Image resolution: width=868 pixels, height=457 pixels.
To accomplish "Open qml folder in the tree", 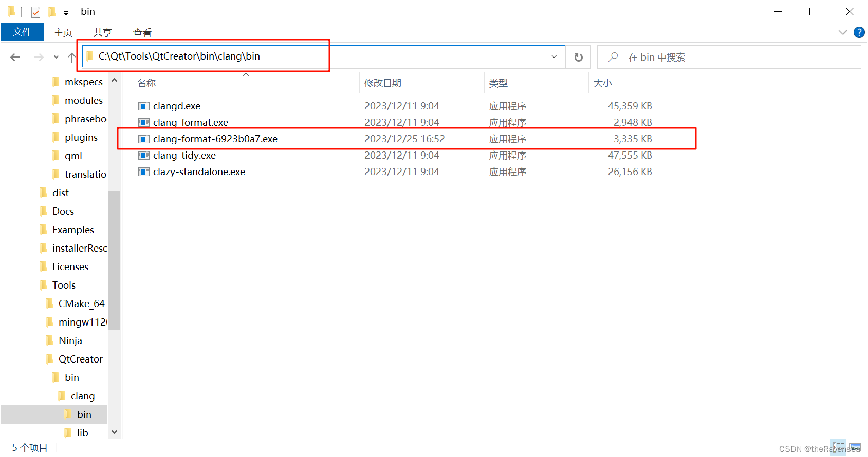I will tap(73, 156).
